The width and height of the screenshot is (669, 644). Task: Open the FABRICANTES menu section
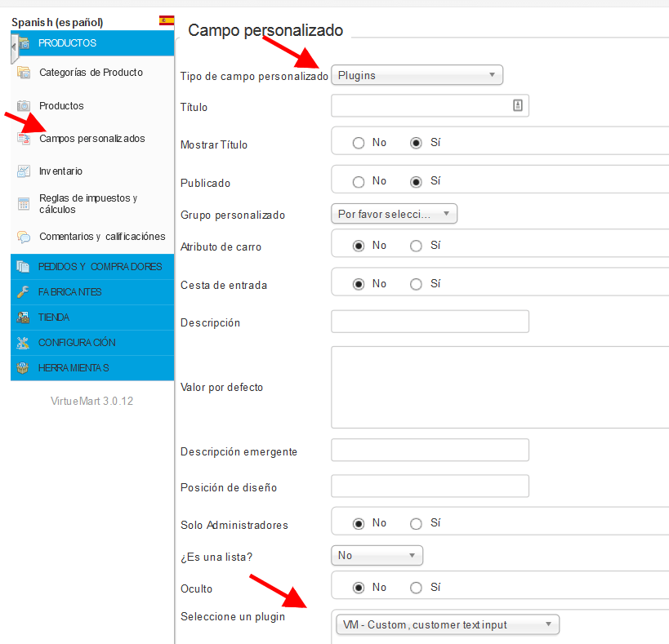pyautogui.click(x=92, y=292)
